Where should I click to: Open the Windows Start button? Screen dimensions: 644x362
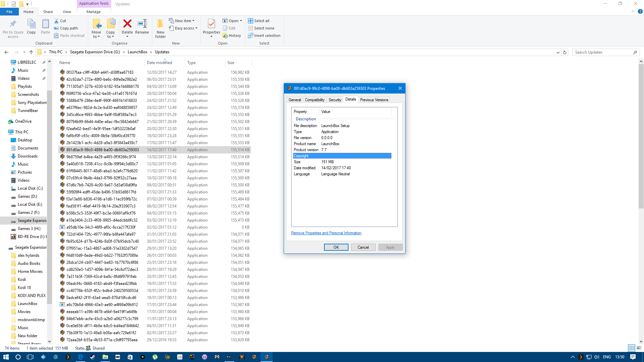6,357
